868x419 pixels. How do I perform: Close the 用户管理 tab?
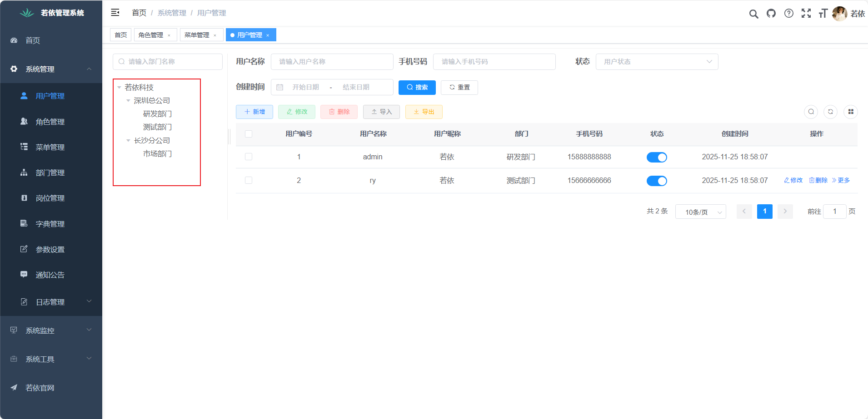(268, 35)
